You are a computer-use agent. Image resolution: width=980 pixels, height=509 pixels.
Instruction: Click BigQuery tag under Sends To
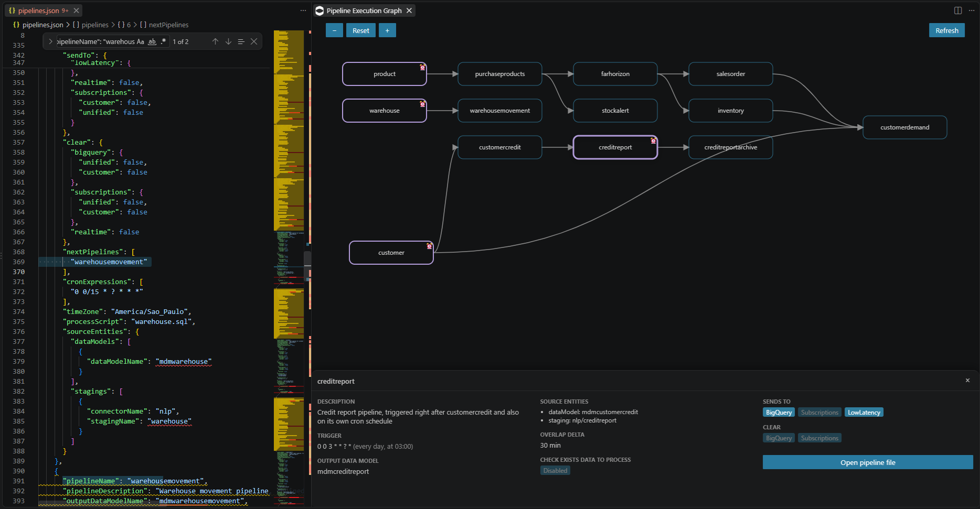(779, 413)
